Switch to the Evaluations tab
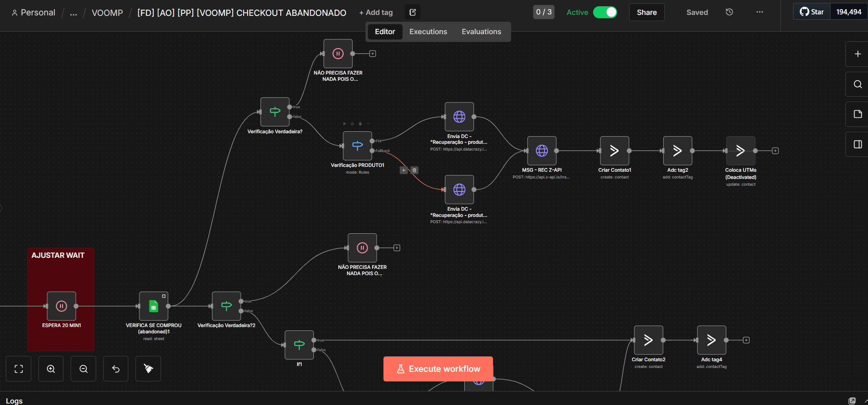This screenshot has width=868, height=405. (481, 32)
